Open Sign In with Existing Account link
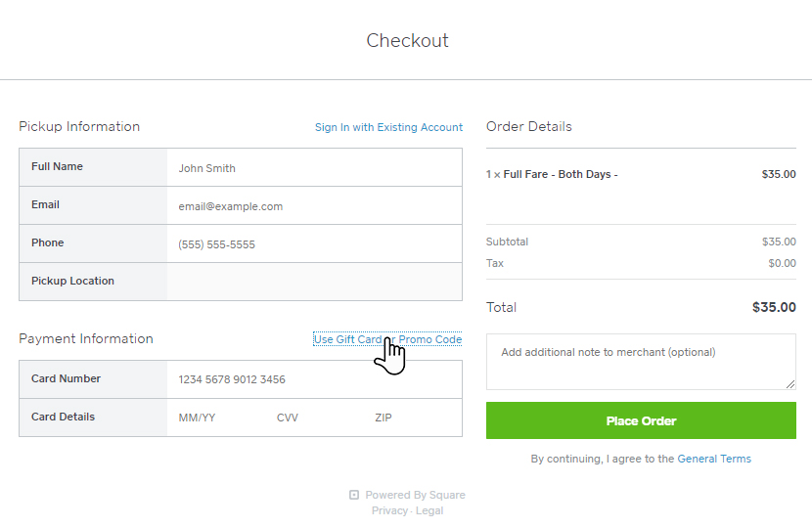The image size is (812, 528). tap(388, 127)
